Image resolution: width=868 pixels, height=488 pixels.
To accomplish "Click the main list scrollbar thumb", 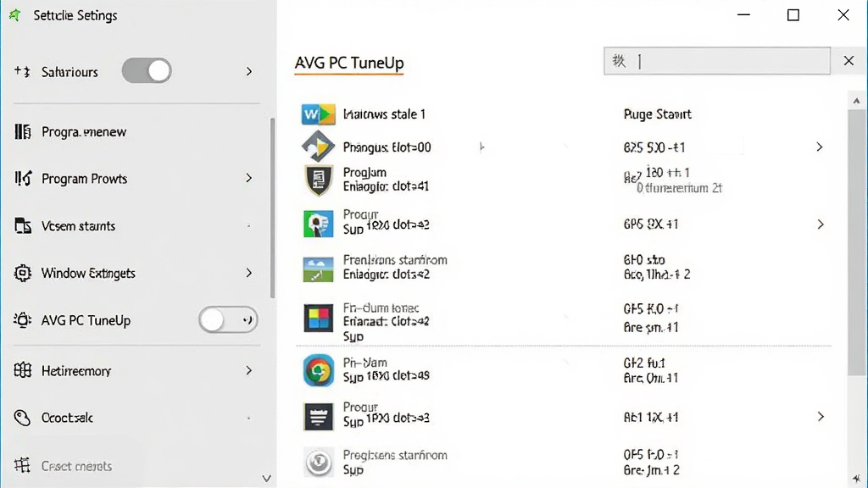I will [x=856, y=243].
